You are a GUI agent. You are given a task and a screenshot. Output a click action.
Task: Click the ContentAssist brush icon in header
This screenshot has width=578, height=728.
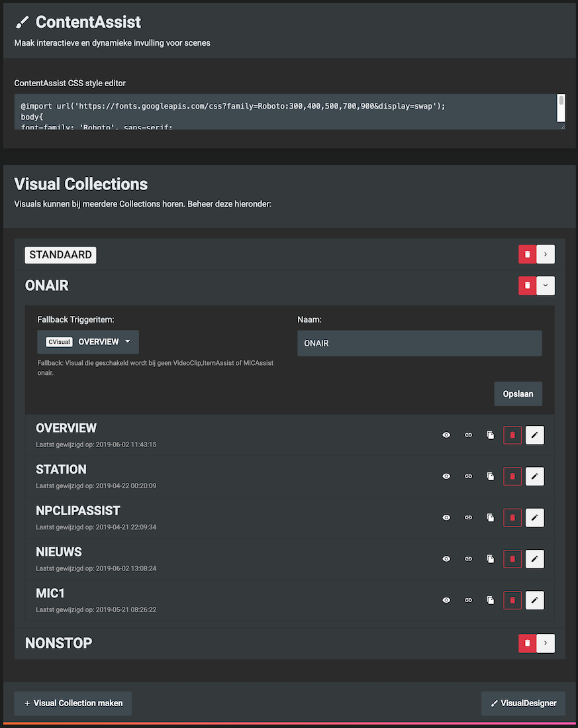[23, 22]
